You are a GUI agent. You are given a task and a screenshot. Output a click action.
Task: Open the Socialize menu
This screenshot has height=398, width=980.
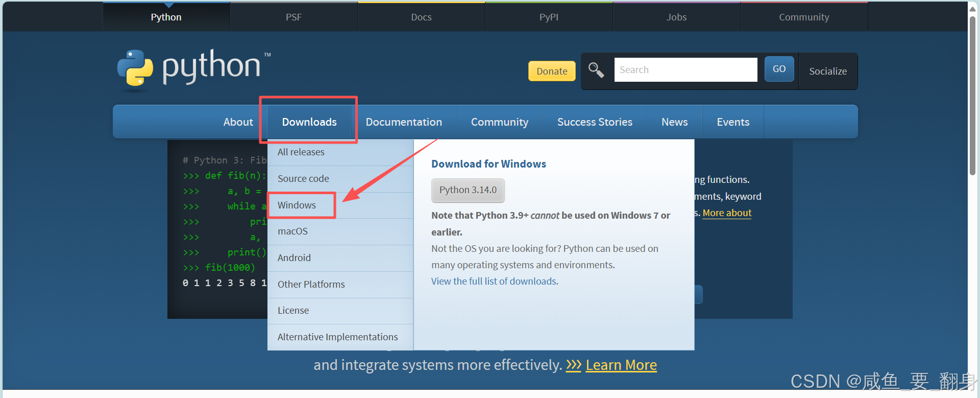click(x=828, y=71)
